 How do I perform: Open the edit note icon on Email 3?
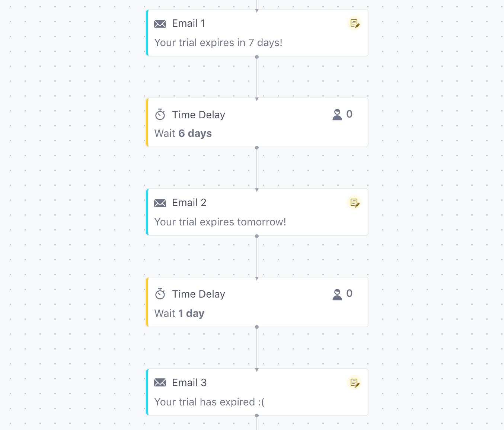point(354,383)
